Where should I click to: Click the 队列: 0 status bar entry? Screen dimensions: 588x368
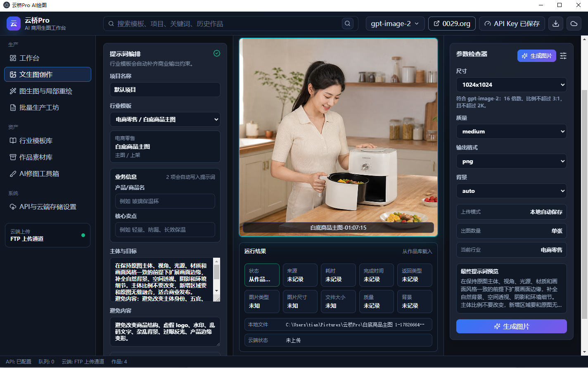click(x=46, y=361)
